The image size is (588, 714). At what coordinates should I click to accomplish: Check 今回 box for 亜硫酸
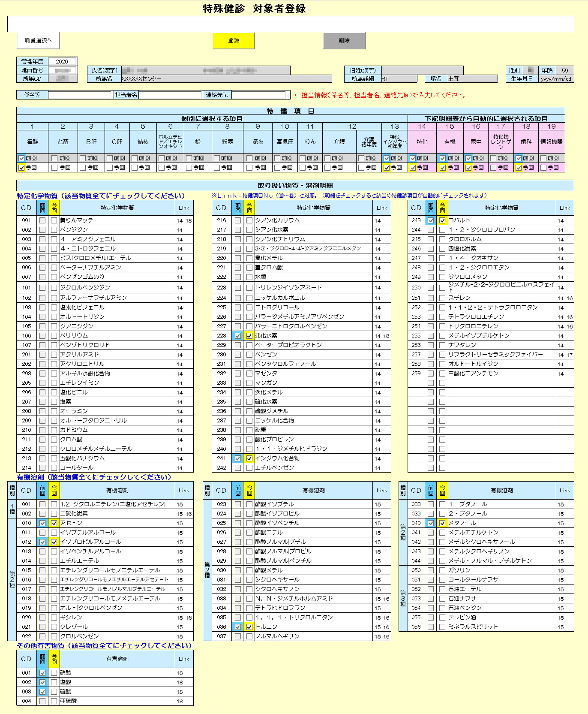[54, 701]
